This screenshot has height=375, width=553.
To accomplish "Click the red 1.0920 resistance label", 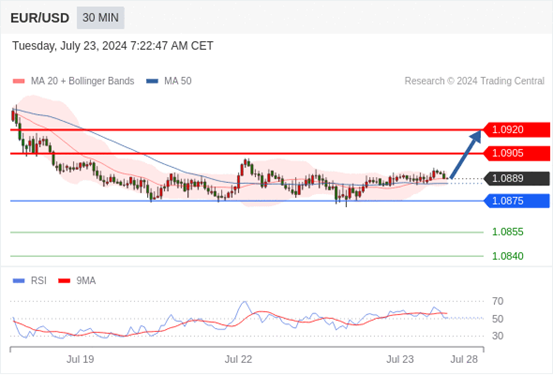I will coord(516,130).
